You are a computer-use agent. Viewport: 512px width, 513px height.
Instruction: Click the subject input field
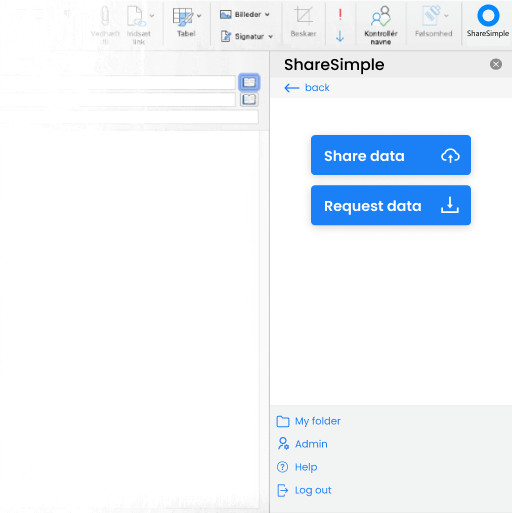point(129,117)
